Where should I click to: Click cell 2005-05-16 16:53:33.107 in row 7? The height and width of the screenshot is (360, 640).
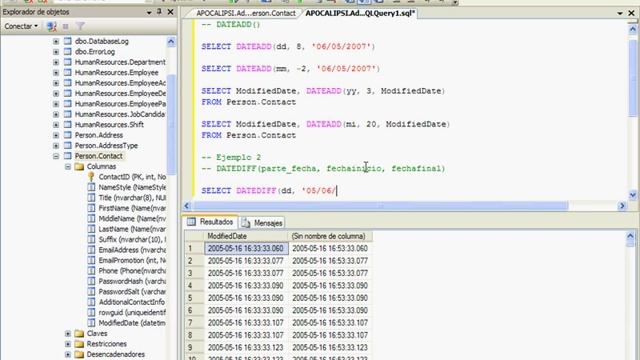[330, 322]
